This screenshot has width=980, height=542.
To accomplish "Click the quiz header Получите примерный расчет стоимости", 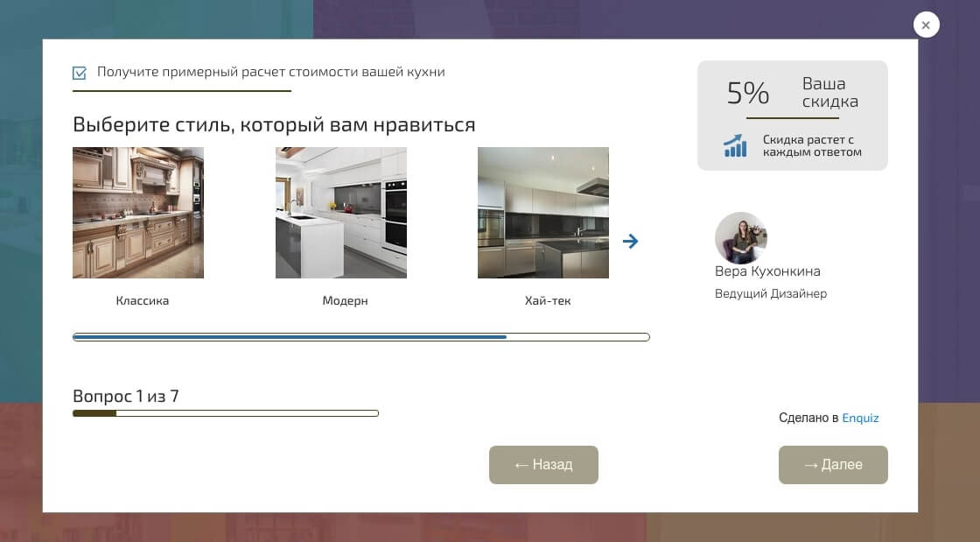I will tap(271, 73).
